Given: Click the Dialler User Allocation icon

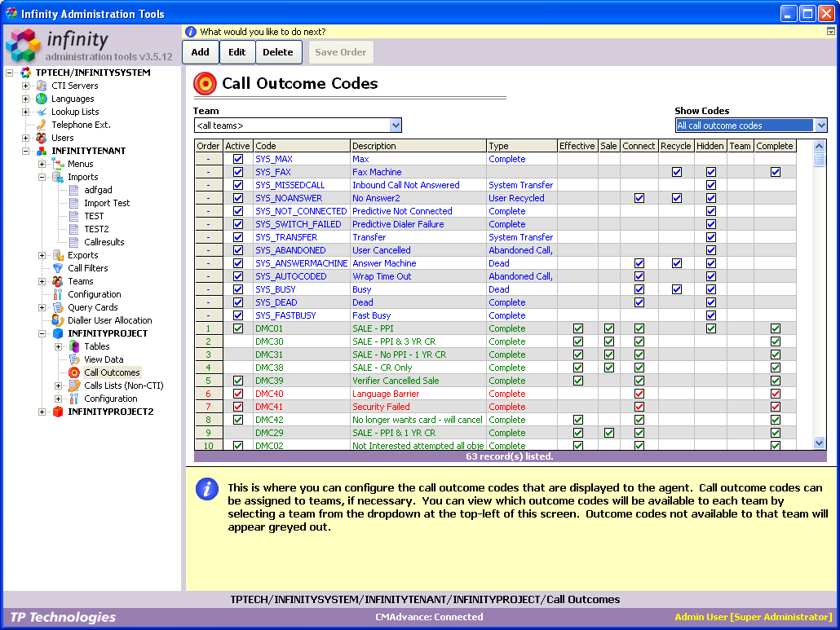Looking at the screenshot, I should [x=58, y=320].
